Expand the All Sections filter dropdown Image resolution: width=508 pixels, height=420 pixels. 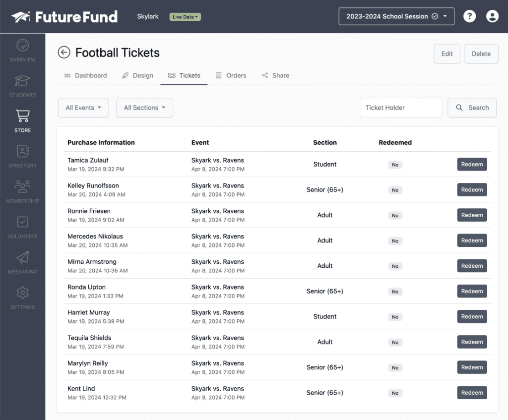click(144, 108)
